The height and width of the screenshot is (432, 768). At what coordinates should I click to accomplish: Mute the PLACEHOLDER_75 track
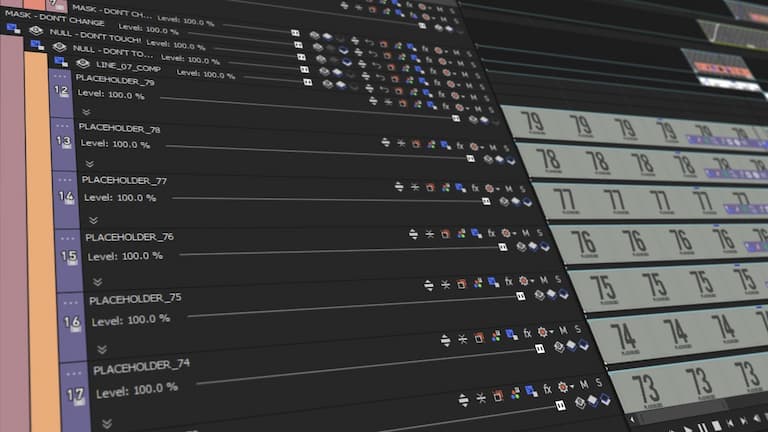click(x=544, y=280)
